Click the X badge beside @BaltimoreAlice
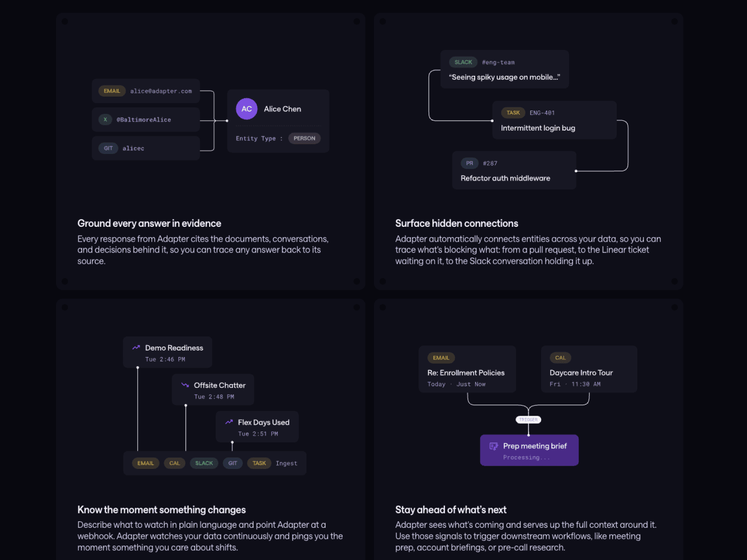Screen dimensions: 747x560 pyautogui.click(x=105, y=119)
